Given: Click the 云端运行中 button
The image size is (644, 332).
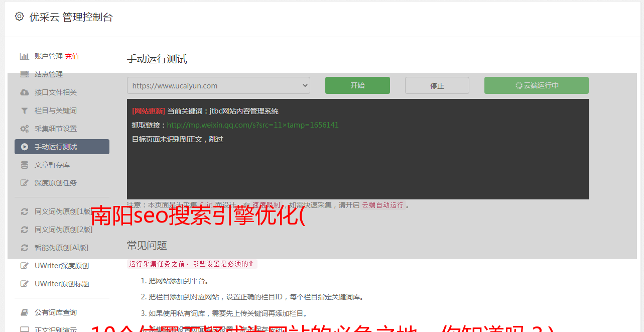Looking at the screenshot, I should pos(537,85).
